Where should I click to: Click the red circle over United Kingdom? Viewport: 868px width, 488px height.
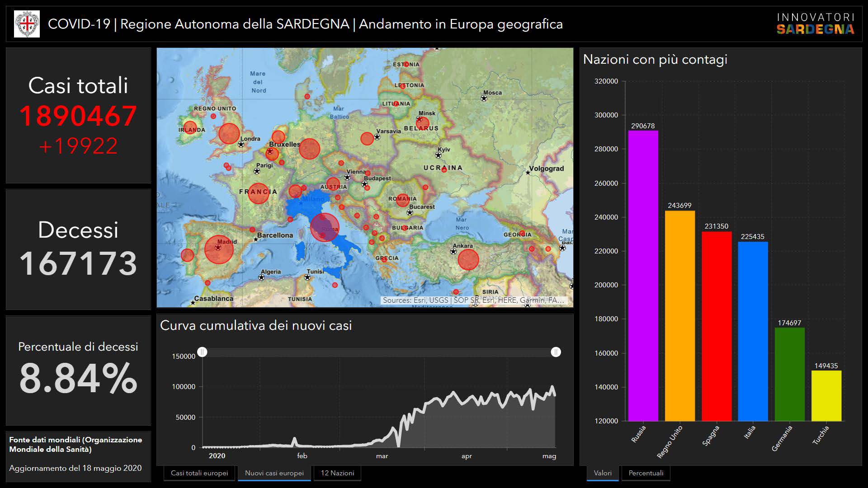229,134
